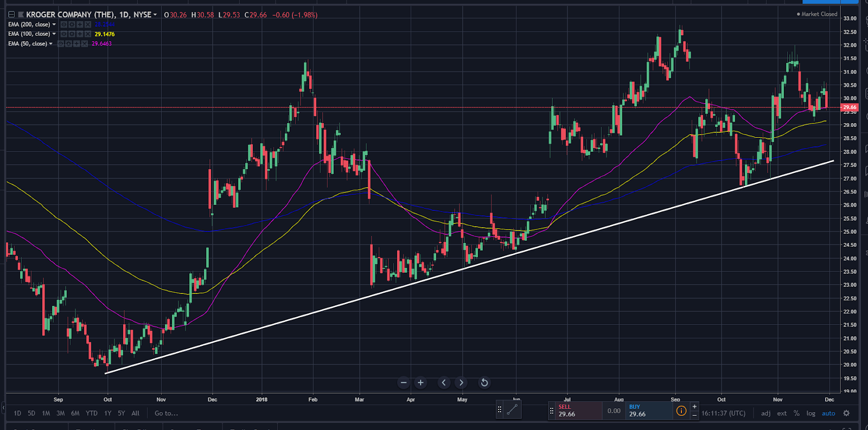Select the 6M time range
The height and width of the screenshot is (430, 868).
pos(75,413)
